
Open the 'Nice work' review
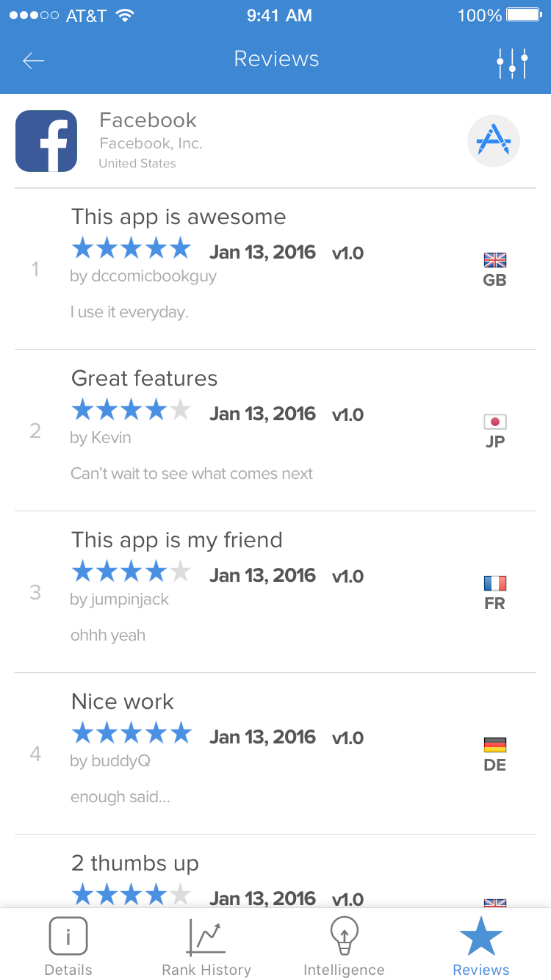(123, 702)
